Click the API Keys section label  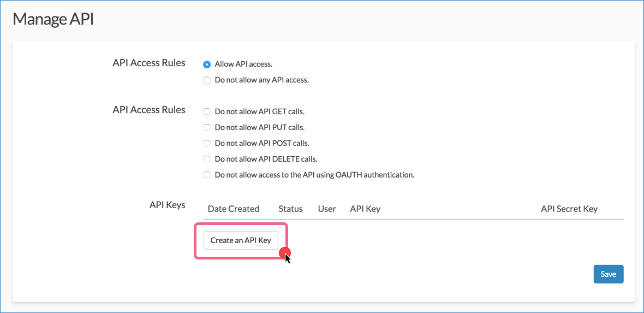pyautogui.click(x=167, y=205)
